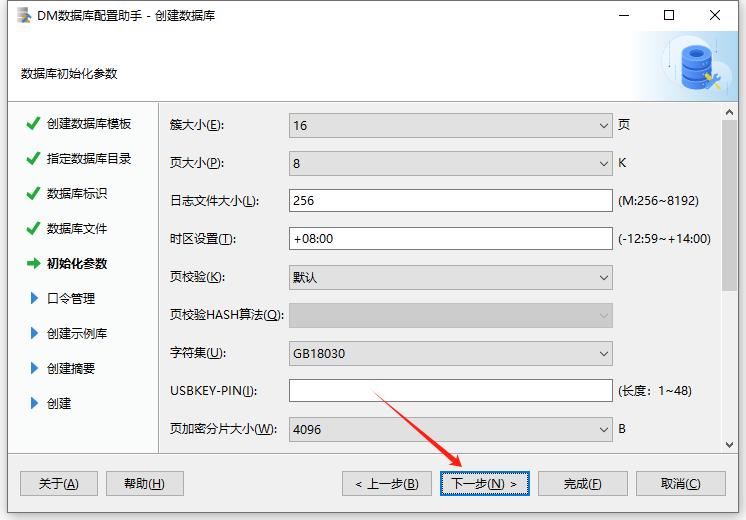The height and width of the screenshot is (520, 746).
Task: Click the database wrench icon in header
Action: [x=700, y=64]
